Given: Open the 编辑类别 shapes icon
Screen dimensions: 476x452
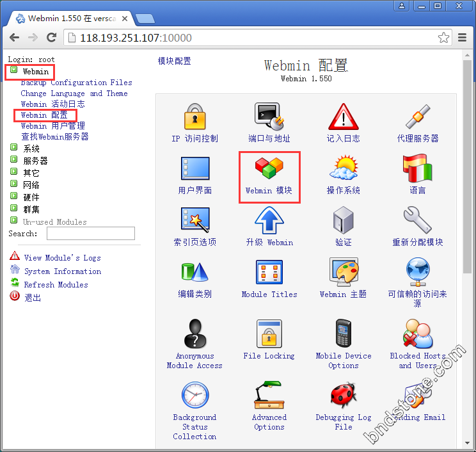Looking at the screenshot, I should pyautogui.click(x=195, y=272).
